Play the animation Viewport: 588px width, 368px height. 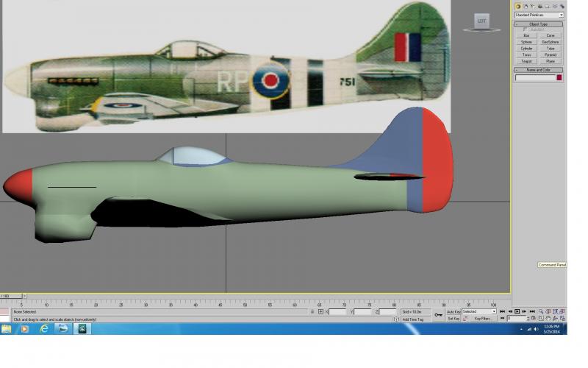coord(517,311)
